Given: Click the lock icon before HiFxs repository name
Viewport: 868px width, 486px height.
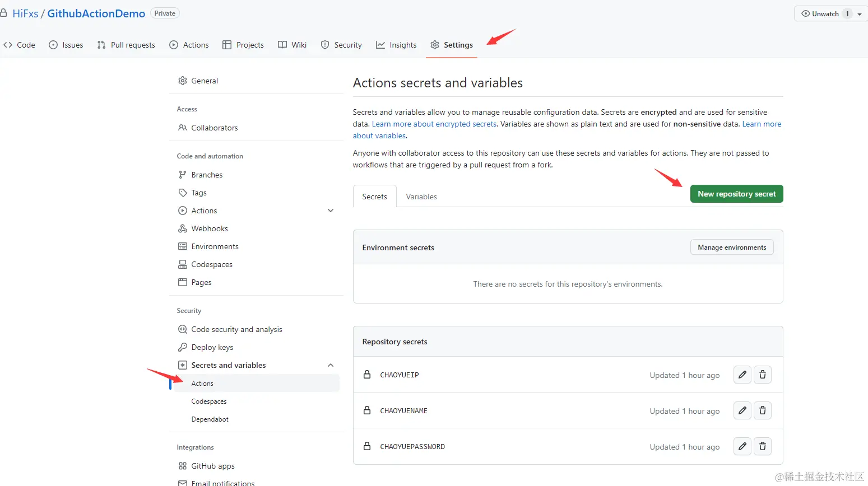Looking at the screenshot, I should click(x=3, y=13).
